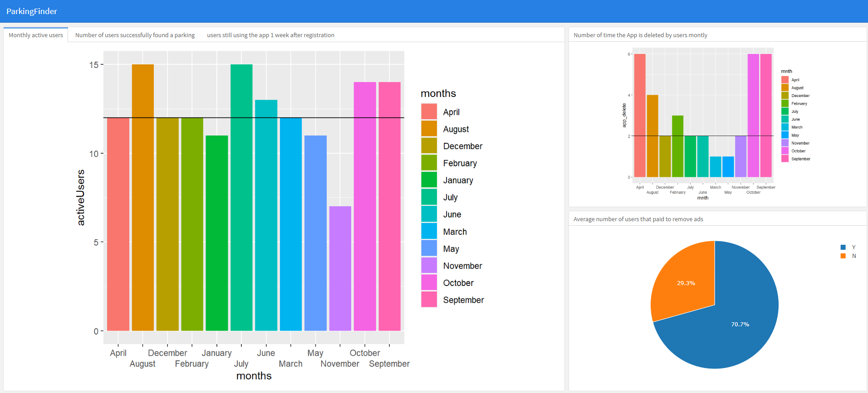This screenshot has width=868, height=393.
Task: Click the January swatch in months legend
Action: [429, 180]
